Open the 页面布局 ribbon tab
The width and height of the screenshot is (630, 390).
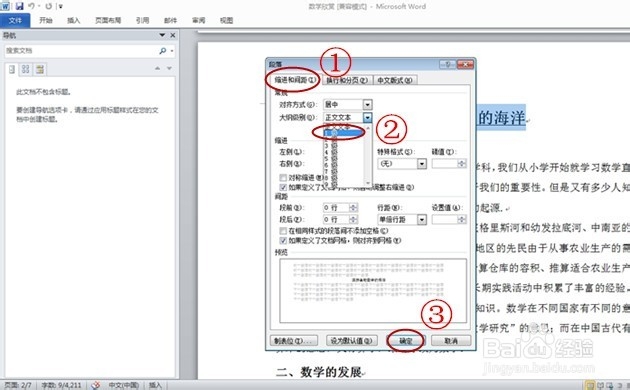[108, 20]
